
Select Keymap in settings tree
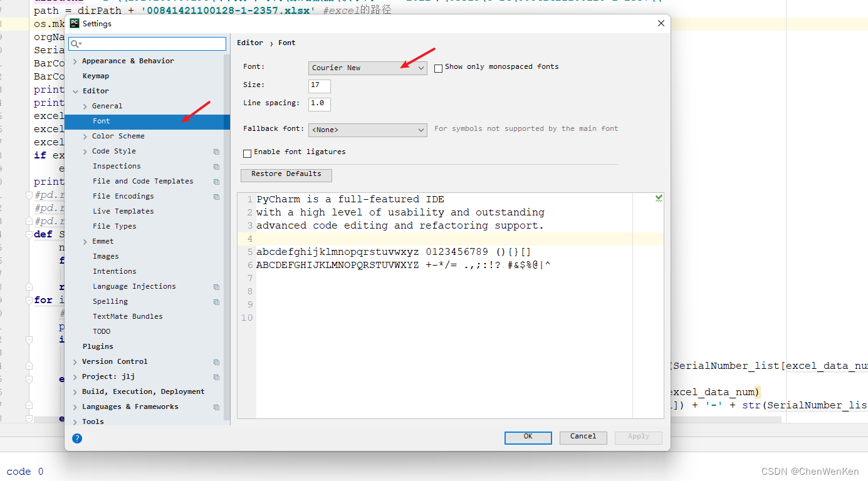tap(96, 76)
